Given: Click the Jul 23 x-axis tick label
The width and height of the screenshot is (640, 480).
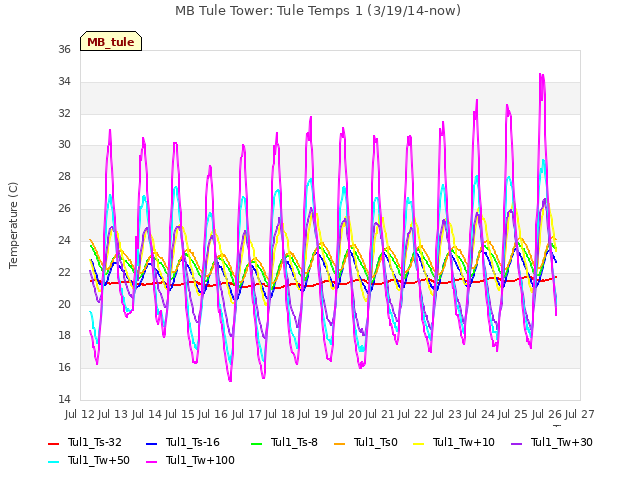Looking at the screenshot, I should click(448, 414).
